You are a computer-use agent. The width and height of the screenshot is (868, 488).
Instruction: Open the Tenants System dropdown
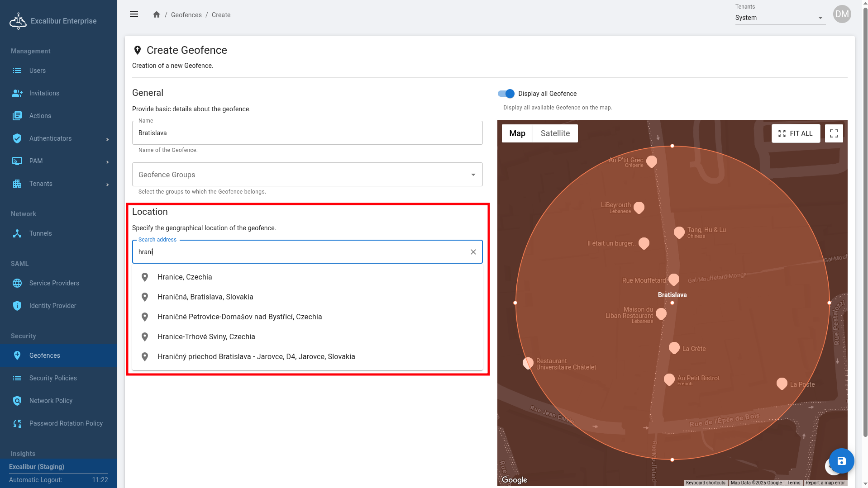tap(780, 18)
